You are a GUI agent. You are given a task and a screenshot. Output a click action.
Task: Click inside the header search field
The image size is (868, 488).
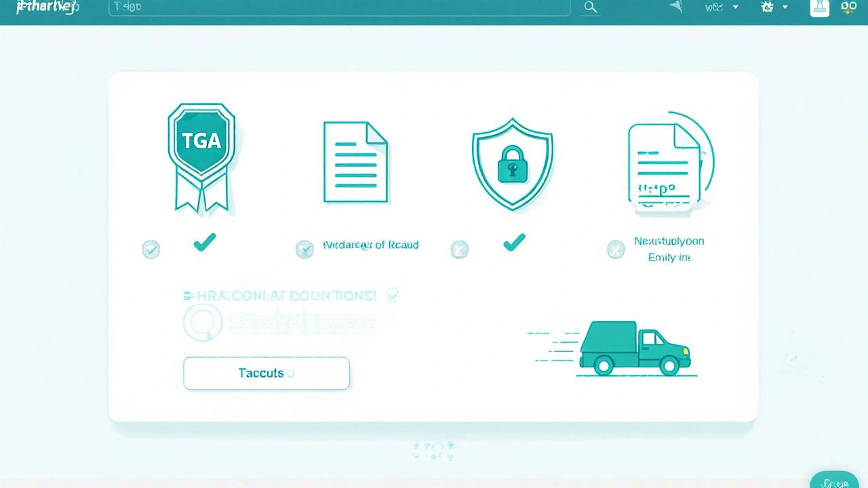(x=339, y=7)
